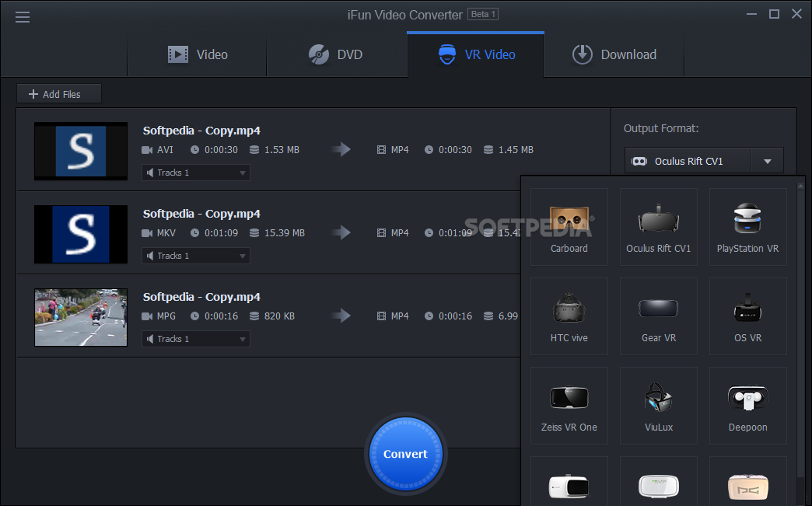
Task: Choose the Gear VR preset
Action: coord(659,316)
